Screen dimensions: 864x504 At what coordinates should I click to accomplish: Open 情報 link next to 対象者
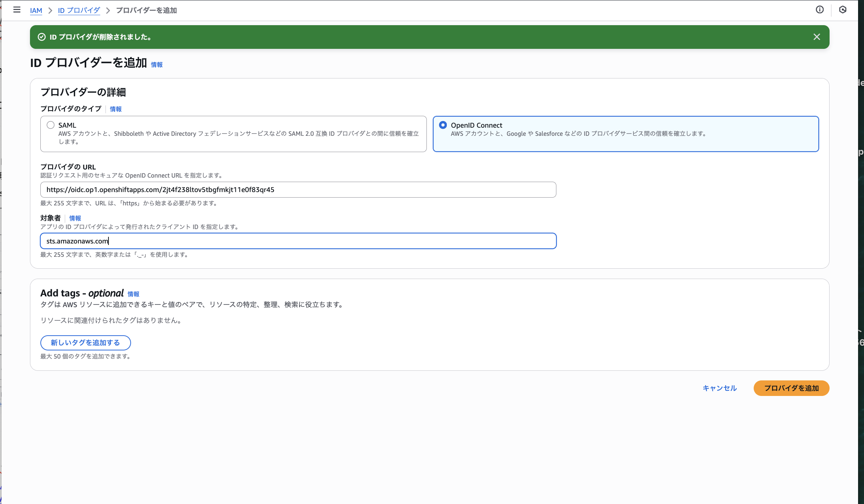click(75, 218)
